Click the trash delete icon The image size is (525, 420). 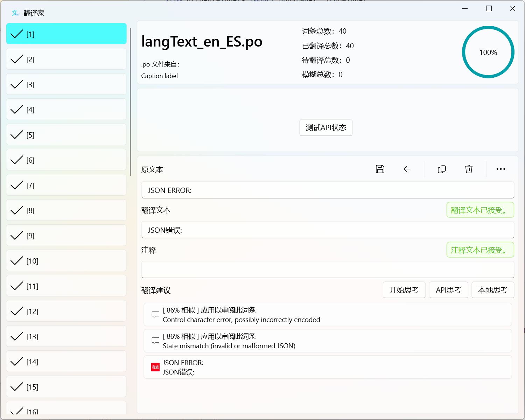coord(469,169)
